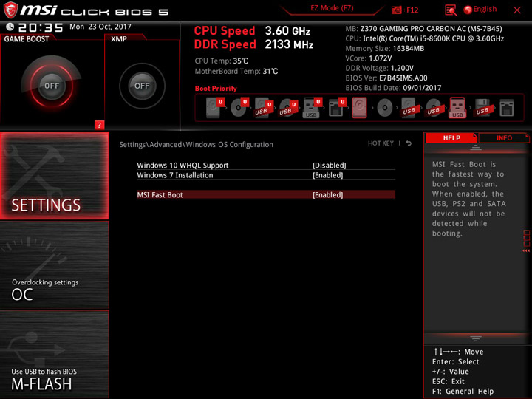Screen dimensions: 532x399
Task: Click the red question mark help icon
Action: coord(99,125)
